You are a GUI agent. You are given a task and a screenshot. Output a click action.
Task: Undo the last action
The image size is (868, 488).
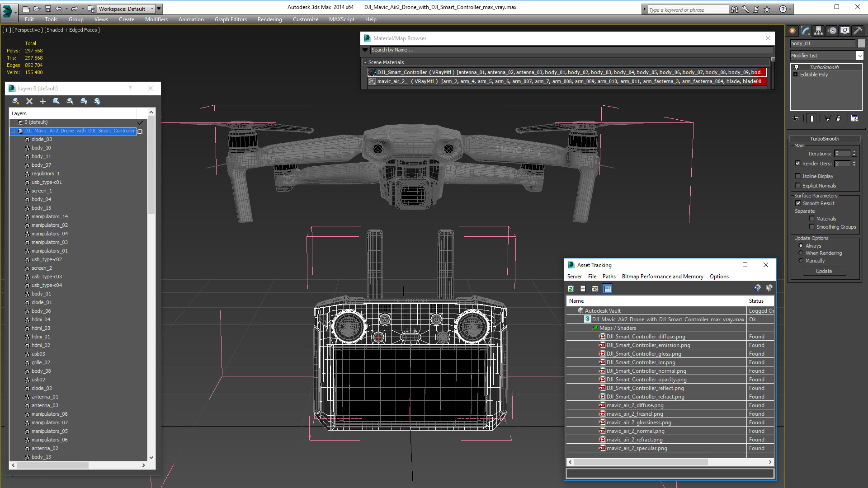pyautogui.click(x=59, y=9)
